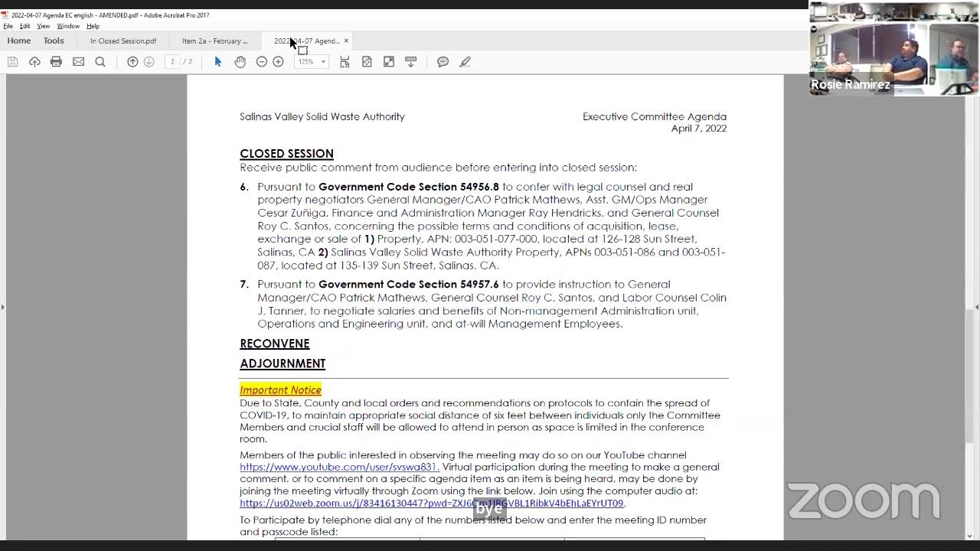Select the Highlight text pen tool
The image size is (980, 551).
[465, 62]
